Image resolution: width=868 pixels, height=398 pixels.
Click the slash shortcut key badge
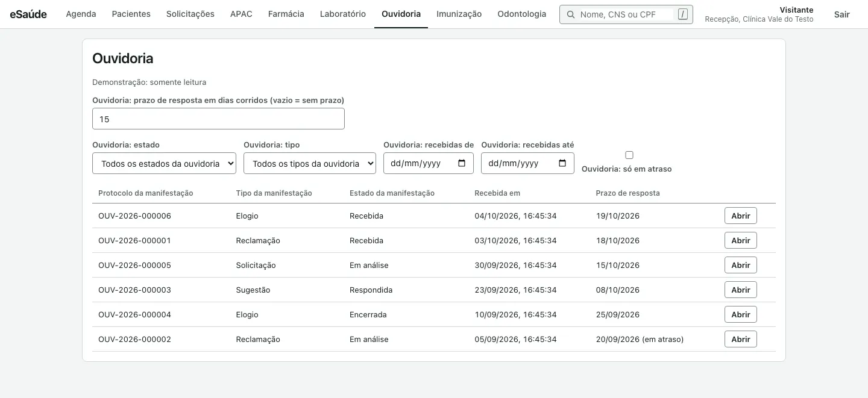(x=682, y=14)
